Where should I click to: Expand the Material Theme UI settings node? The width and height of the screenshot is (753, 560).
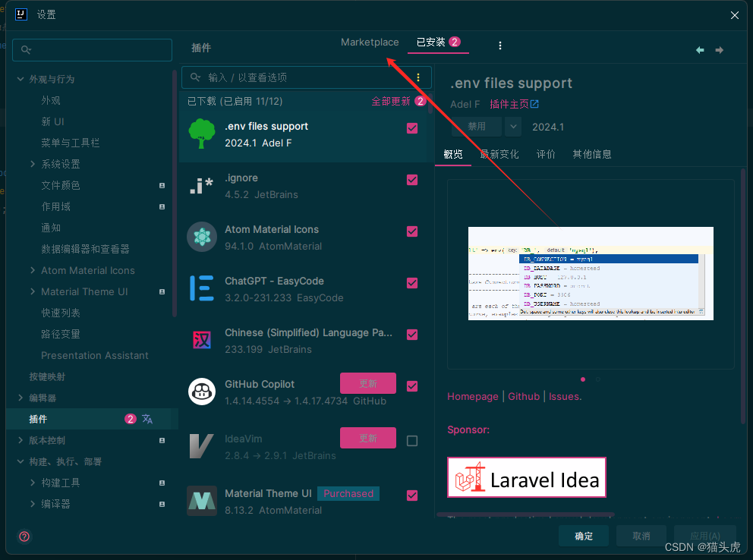click(x=33, y=291)
